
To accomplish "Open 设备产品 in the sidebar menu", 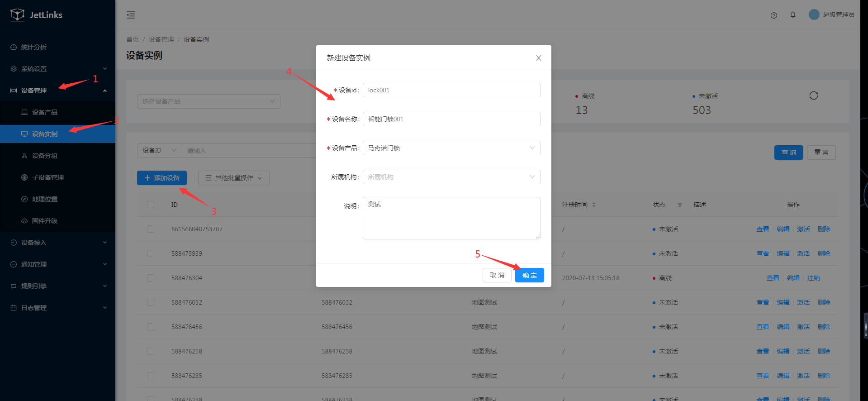I will [44, 112].
